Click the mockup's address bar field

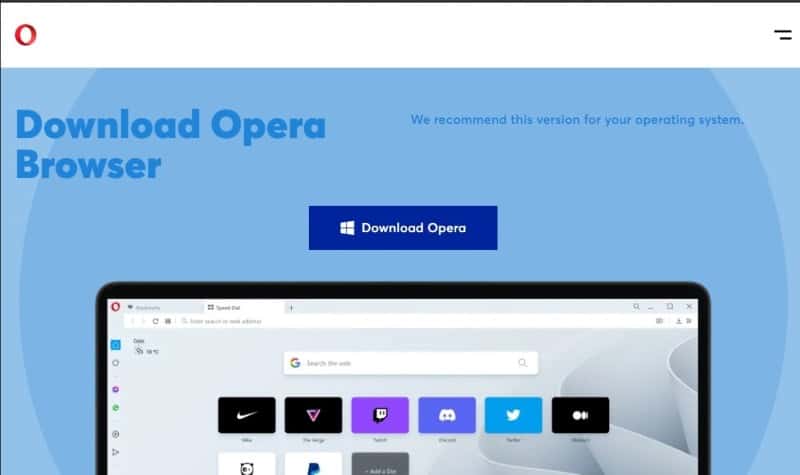coord(413,321)
